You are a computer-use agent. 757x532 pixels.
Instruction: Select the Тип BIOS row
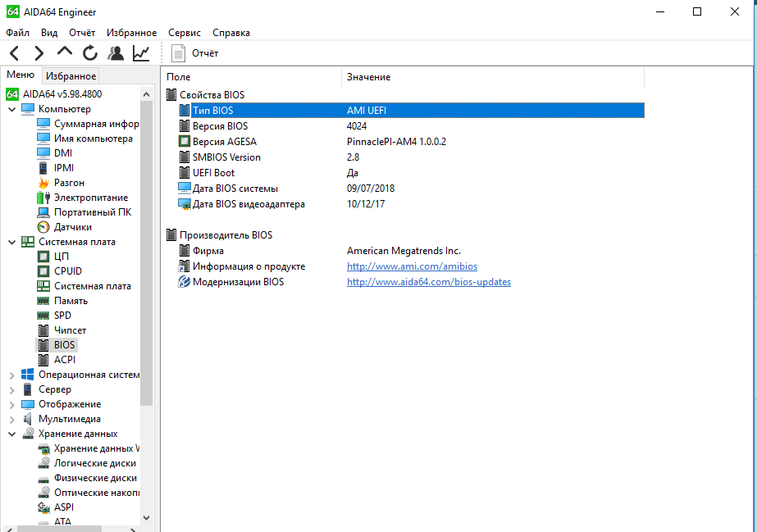point(411,111)
